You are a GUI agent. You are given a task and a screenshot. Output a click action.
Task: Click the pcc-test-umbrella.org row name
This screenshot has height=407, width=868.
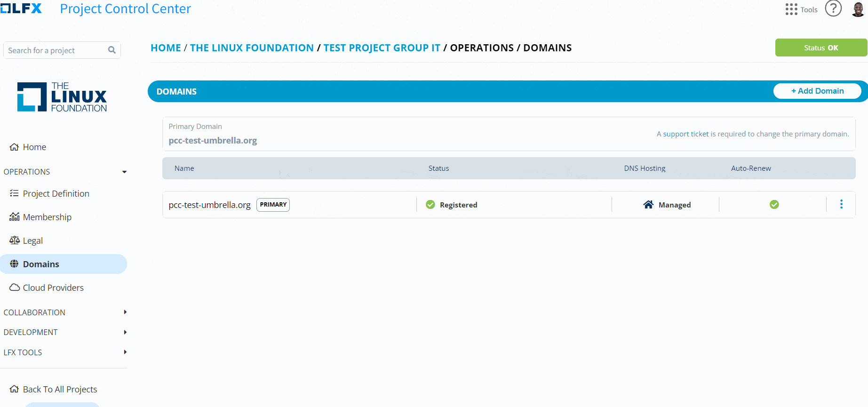coord(209,205)
